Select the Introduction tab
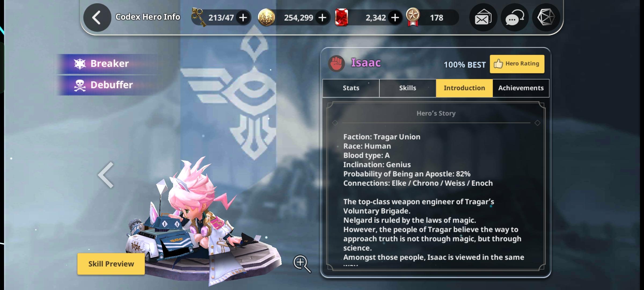 (x=464, y=88)
